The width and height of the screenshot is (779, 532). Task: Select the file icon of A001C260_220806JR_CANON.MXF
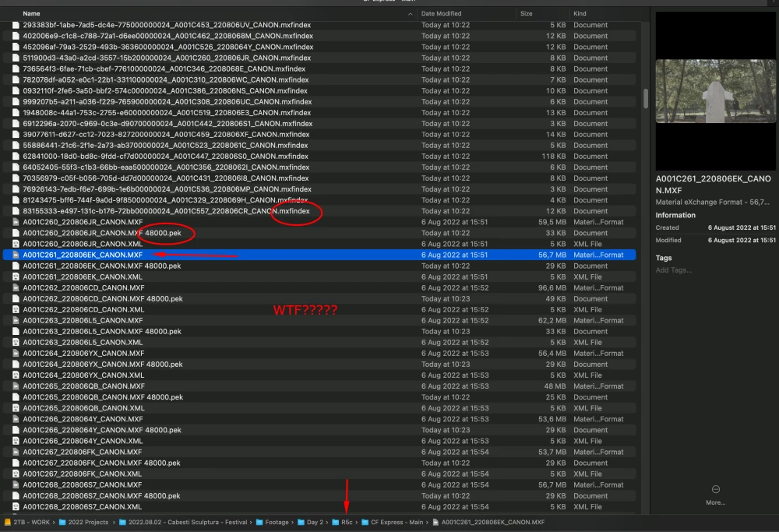point(16,222)
